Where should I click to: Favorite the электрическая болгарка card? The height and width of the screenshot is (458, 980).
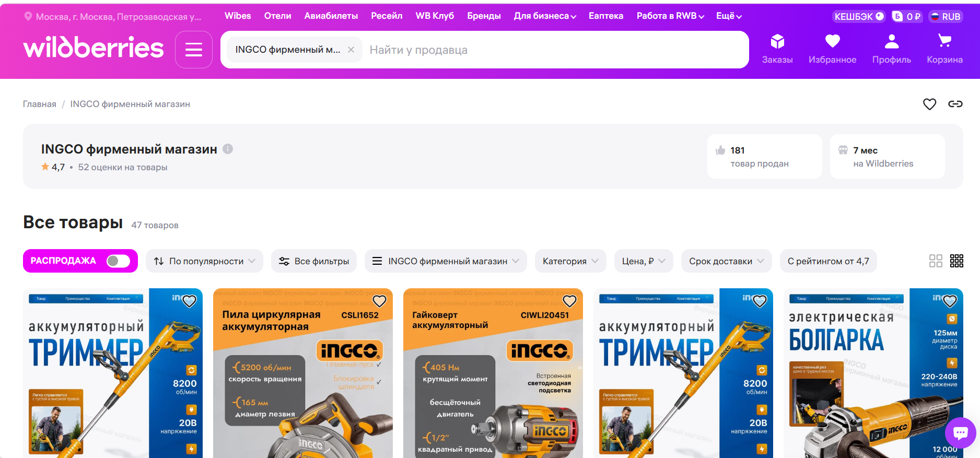(x=950, y=301)
